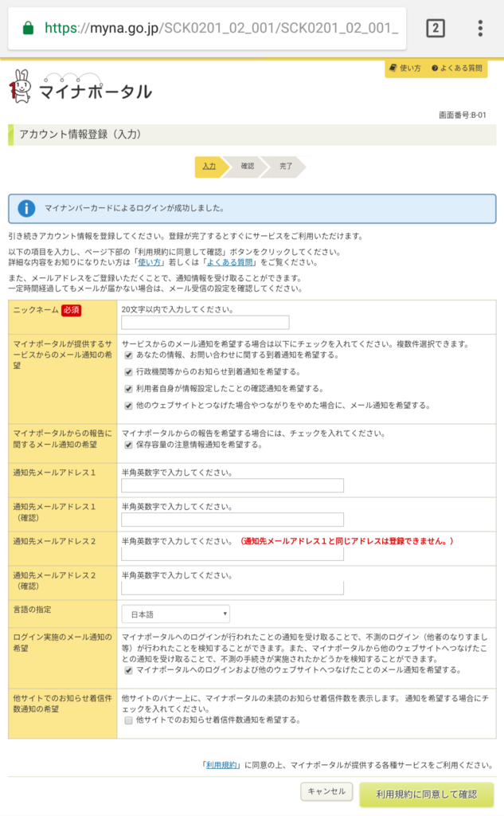
Task: Select the 確認 step in progress indicator
Action: pyautogui.click(x=248, y=167)
